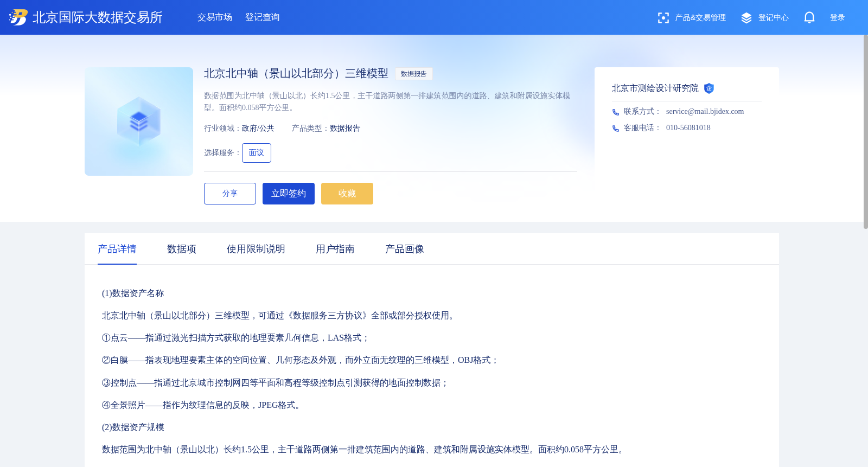Screen dimensions: 868x467
Task: Click the email service@mail.bjidex.com
Action: click(x=705, y=112)
